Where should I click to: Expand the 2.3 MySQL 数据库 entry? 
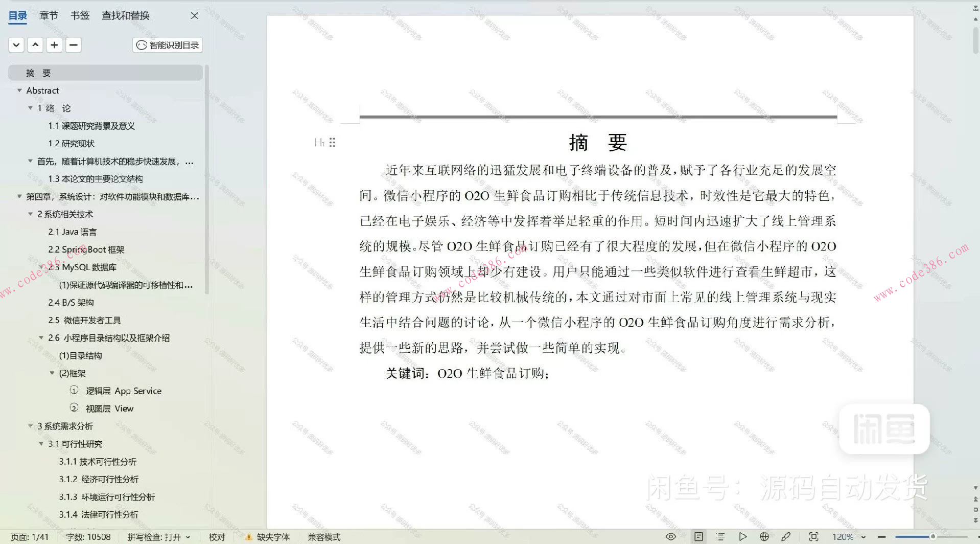point(41,267)
